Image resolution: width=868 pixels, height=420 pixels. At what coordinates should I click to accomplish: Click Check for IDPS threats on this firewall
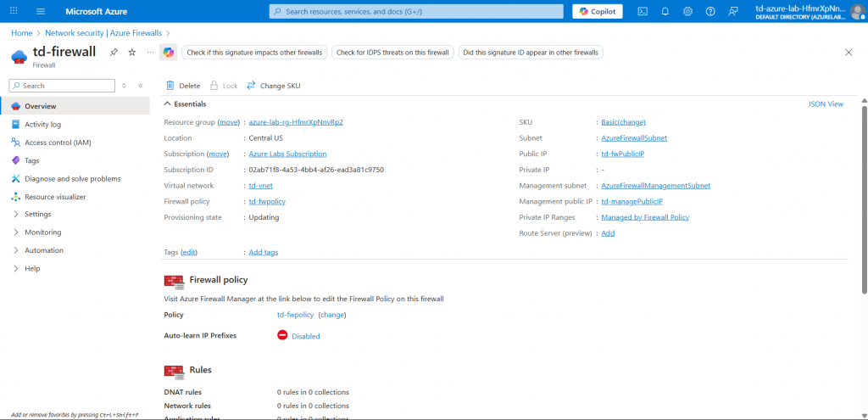(x=393, y=53)
